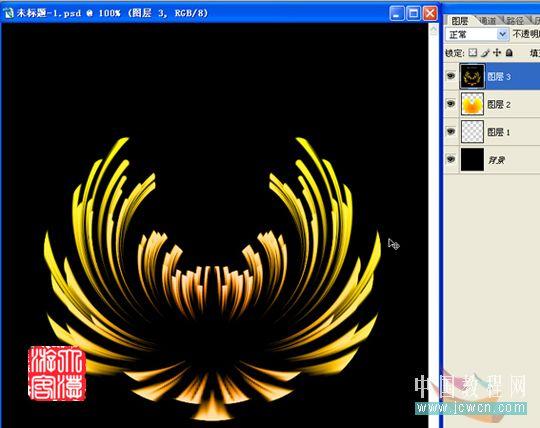
Task: Hide 图层 1 using the eye icon
Action: pyautogui.click(x=451, y=131)
